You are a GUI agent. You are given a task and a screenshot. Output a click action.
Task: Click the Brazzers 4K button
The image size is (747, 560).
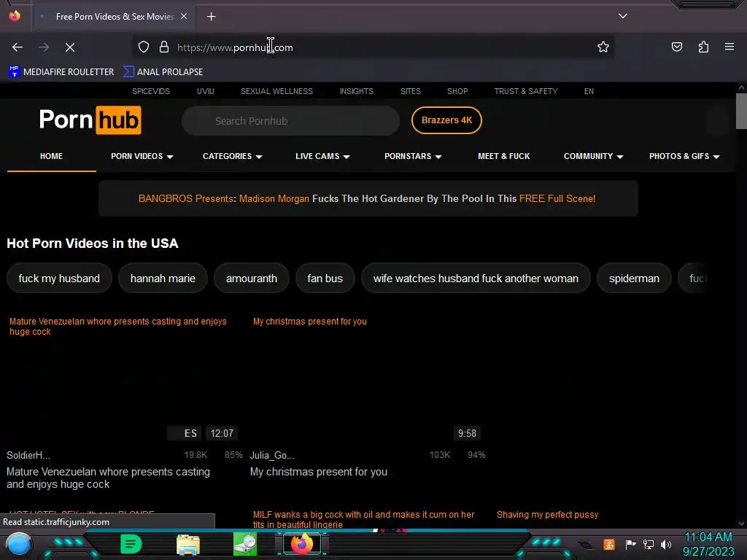pyautogui.click(x=446, y=120)
